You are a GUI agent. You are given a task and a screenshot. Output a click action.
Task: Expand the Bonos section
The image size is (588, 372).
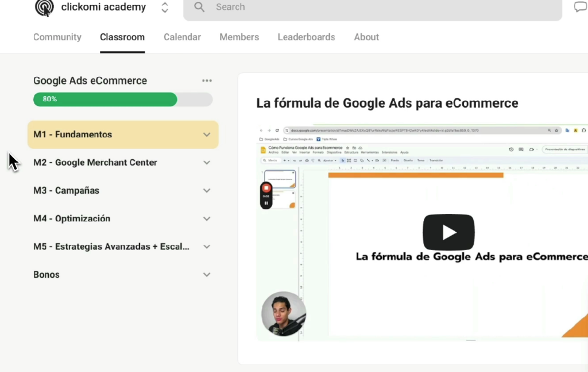123,275
